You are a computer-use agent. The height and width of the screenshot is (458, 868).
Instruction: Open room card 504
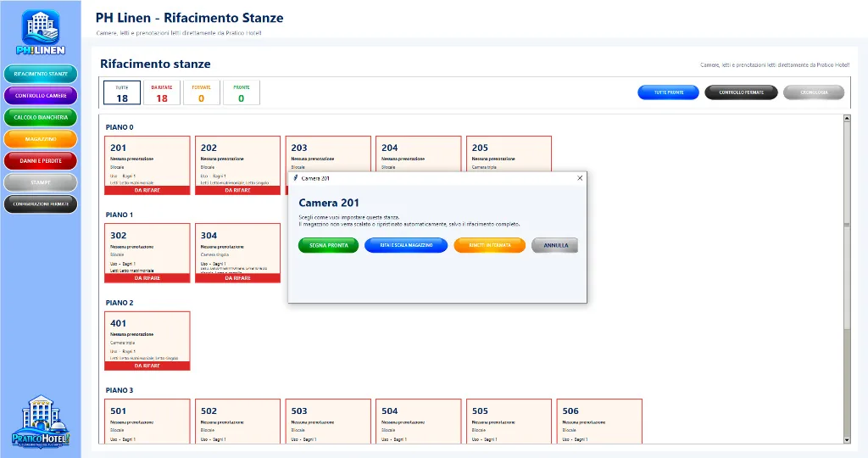pos(419,421)
